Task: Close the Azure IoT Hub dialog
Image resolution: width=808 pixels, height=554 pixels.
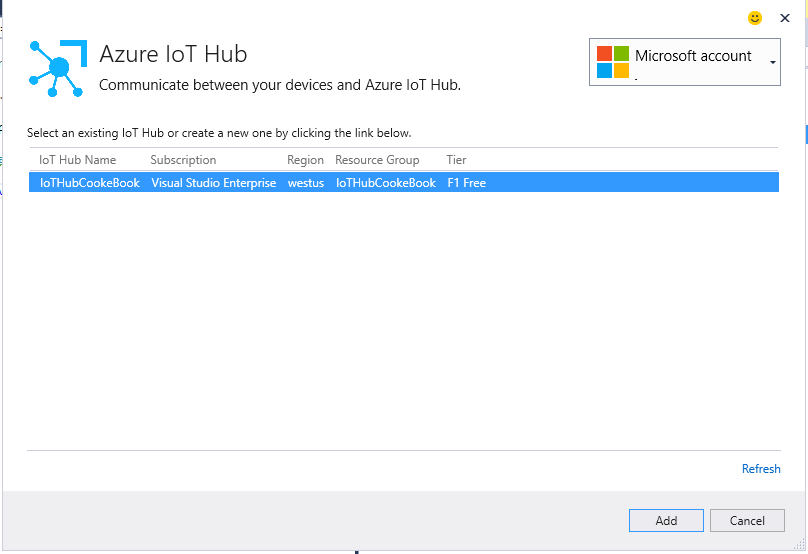Action: pos(785,18)
